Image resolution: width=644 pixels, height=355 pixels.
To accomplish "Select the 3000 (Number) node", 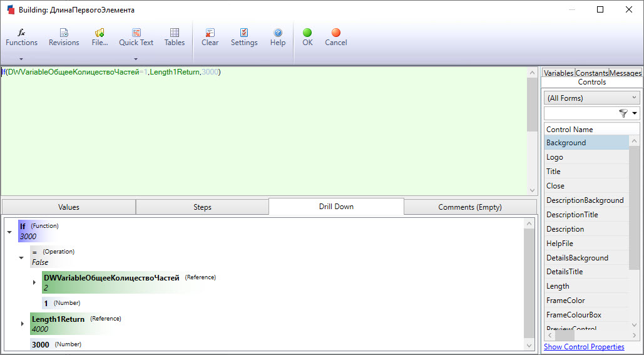I will (56, 344).
